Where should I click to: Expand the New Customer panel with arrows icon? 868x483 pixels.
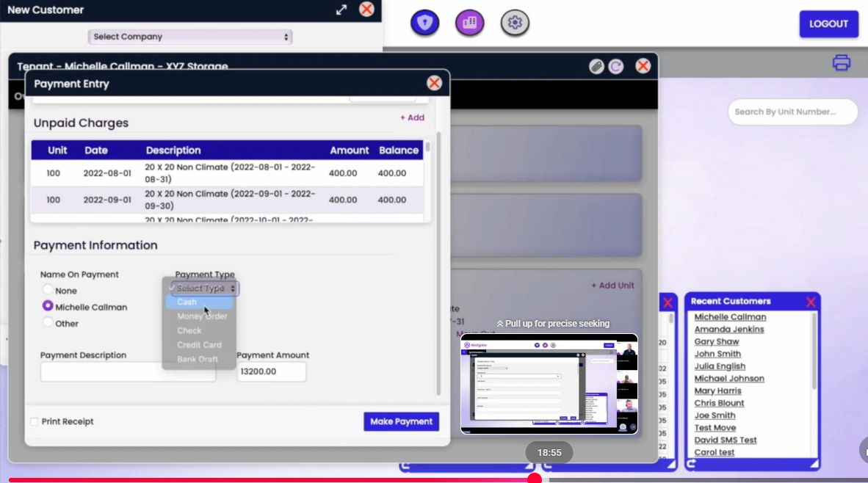(341, 10)
